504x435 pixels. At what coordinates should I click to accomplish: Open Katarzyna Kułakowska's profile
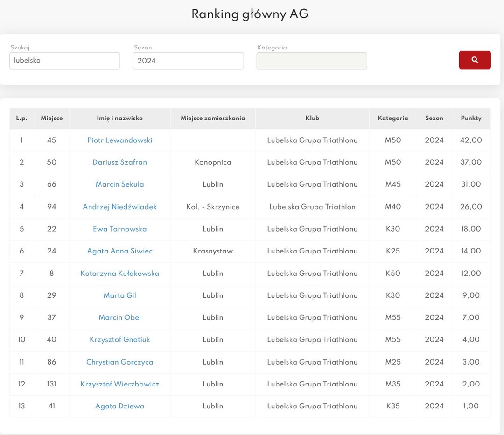tap(120, 274)
